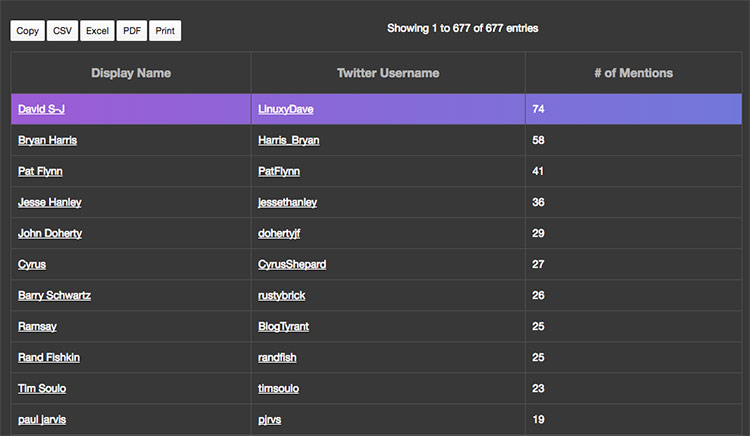The height and width of the screenshot is (436, 750).
Task: Export table to Excel
Action: tap(97, 31)
